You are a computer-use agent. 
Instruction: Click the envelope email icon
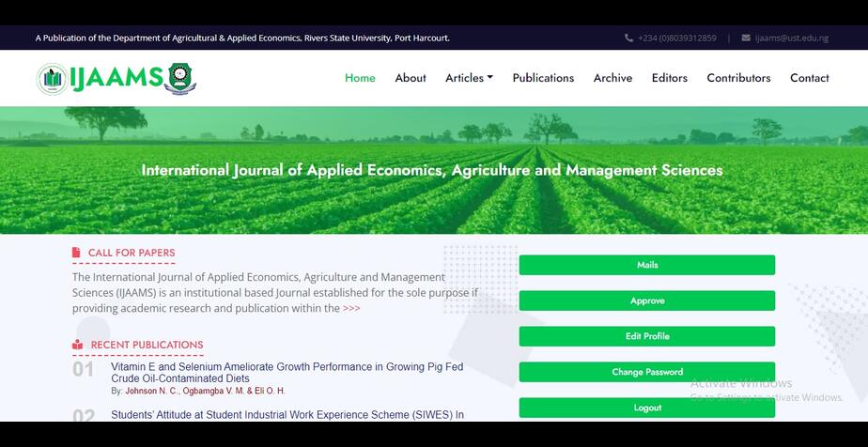tap(746, 39)
